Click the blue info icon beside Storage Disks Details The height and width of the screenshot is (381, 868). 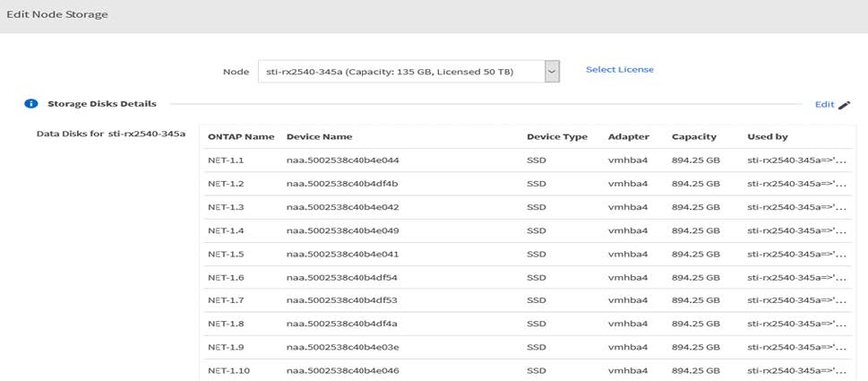[31, 104]
